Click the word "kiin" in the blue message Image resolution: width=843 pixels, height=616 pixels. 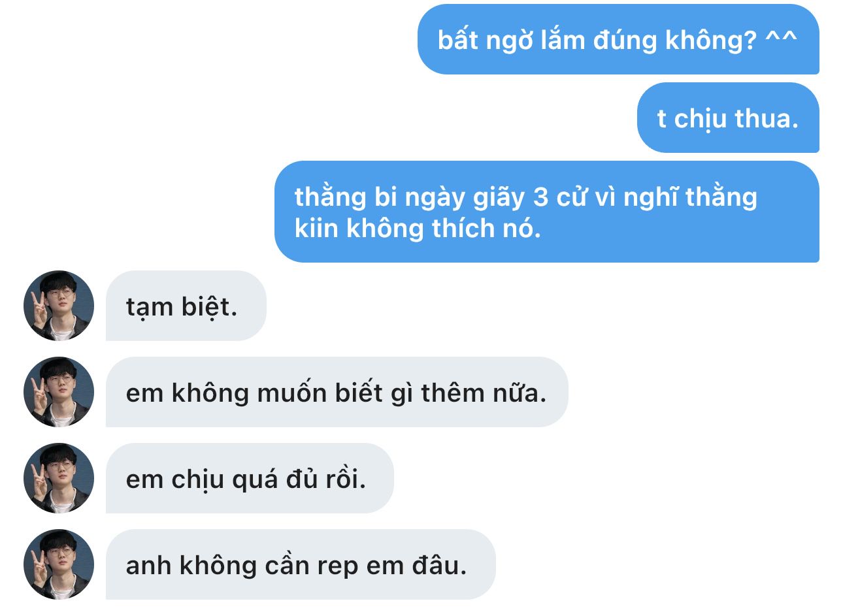click(x=316, y=228)
